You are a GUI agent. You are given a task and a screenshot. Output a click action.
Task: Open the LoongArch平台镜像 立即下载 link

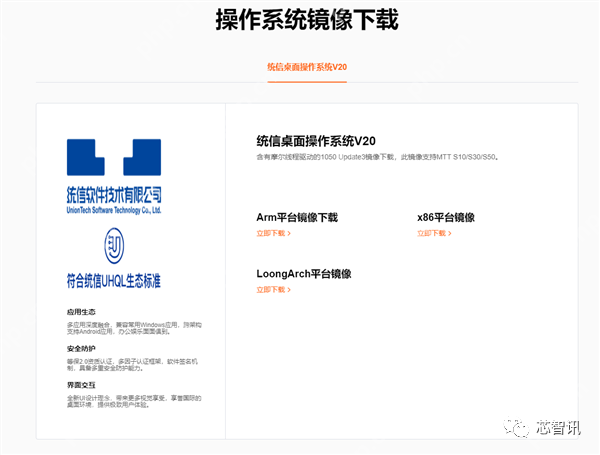click(274, 290)
